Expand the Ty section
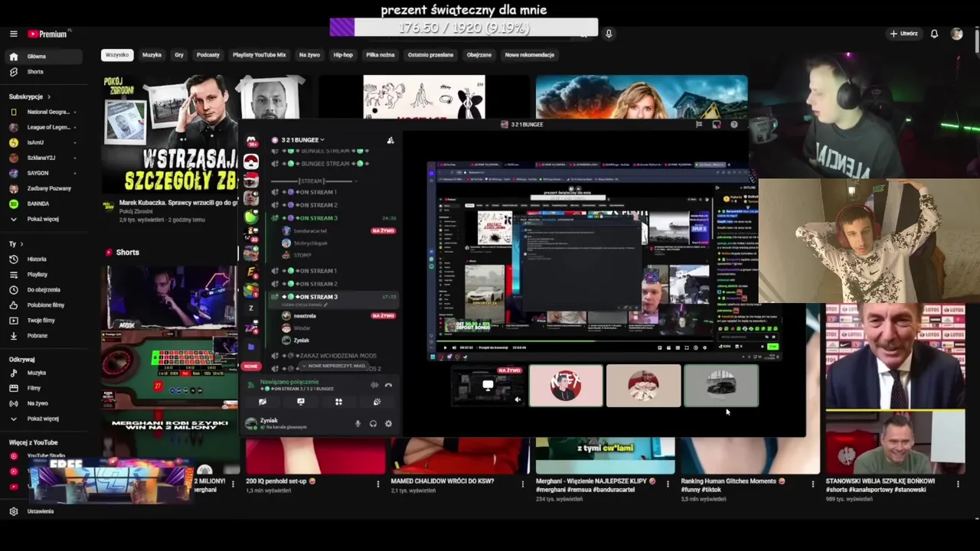 [15, 243]
